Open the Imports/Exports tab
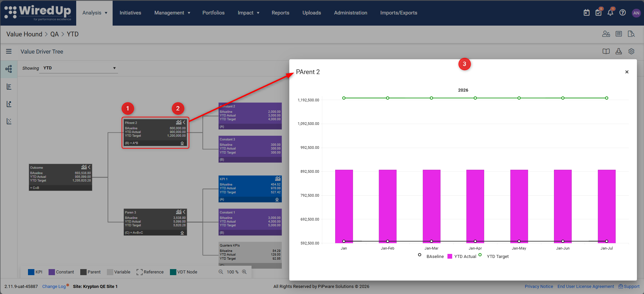Screen dimensions: 644x294 click(x=399, y=13)
